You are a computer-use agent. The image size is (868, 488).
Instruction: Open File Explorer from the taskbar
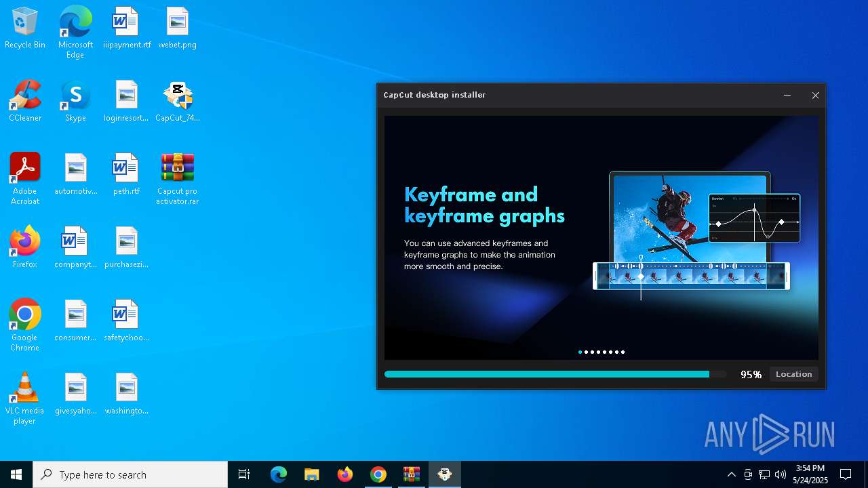point(312,474)
